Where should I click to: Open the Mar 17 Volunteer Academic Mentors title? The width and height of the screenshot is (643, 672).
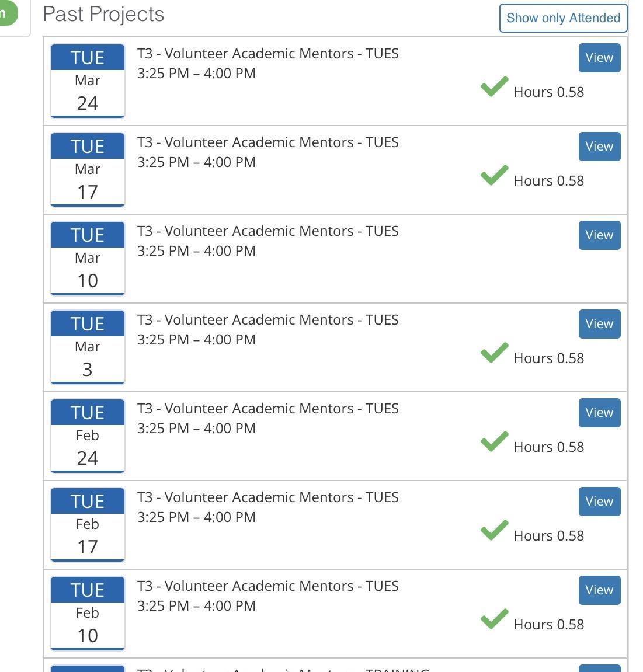pos(267,142)
